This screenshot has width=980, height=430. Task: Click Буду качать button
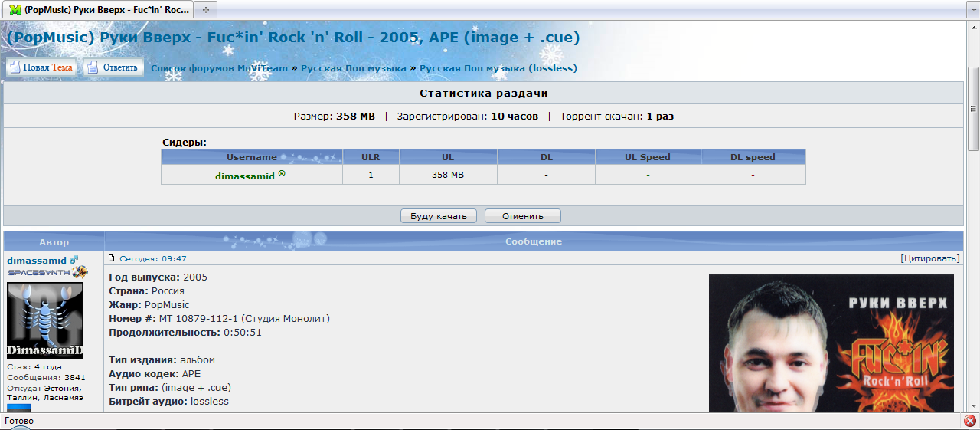(x=439, y=216)
